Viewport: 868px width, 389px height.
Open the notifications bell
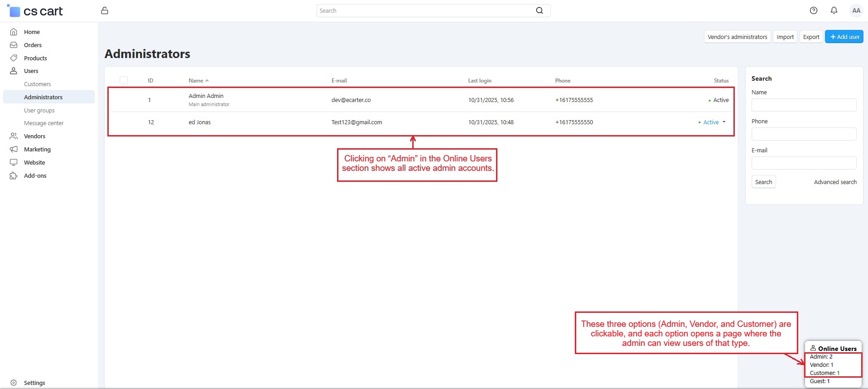click(x=834, y=10)
